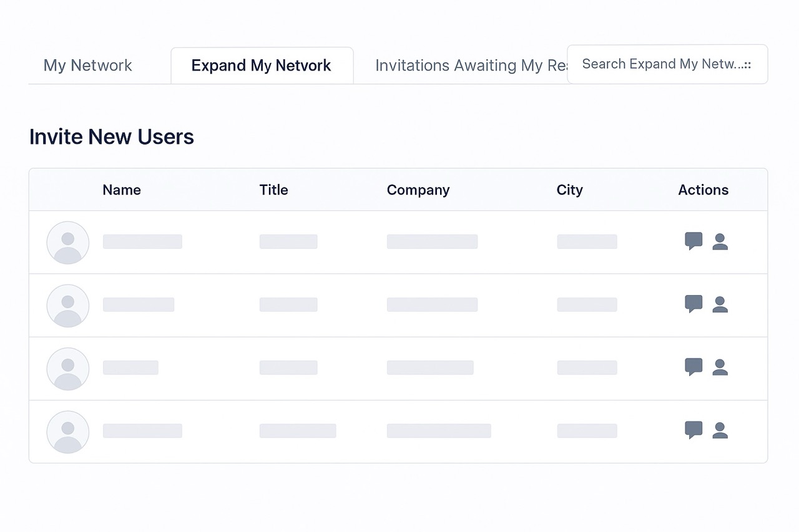
Task: Select the third row profile picture
Action: tap(68, 369)
